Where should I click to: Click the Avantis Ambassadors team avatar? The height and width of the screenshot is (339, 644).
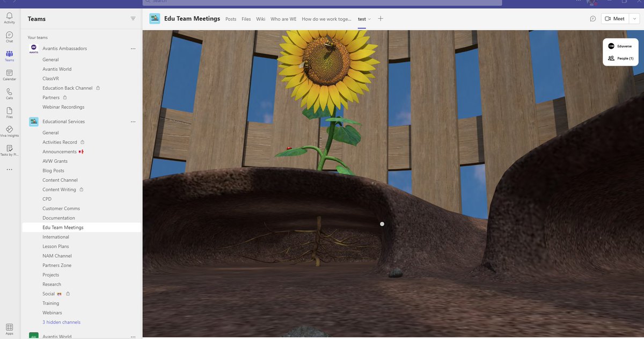33,48
